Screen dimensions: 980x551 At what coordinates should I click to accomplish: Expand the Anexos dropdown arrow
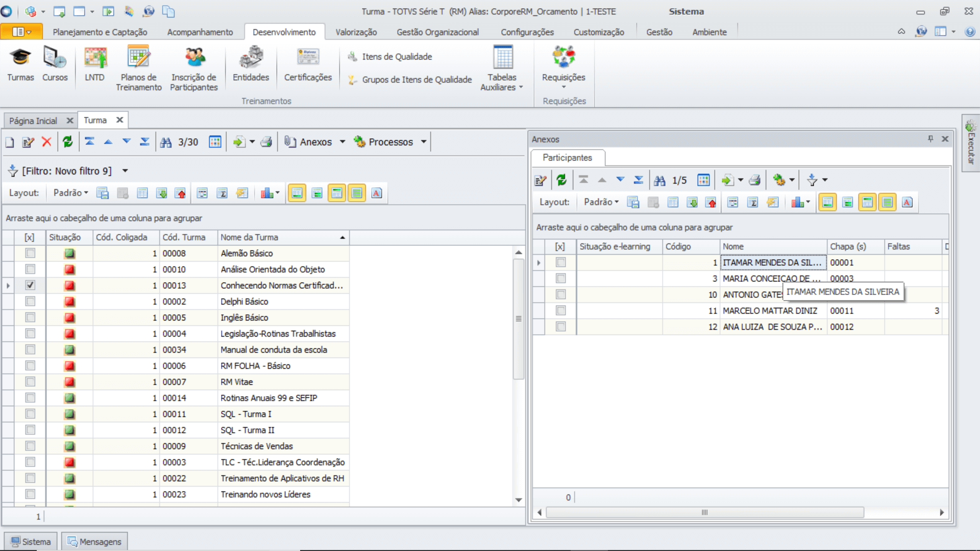point(342,142)
